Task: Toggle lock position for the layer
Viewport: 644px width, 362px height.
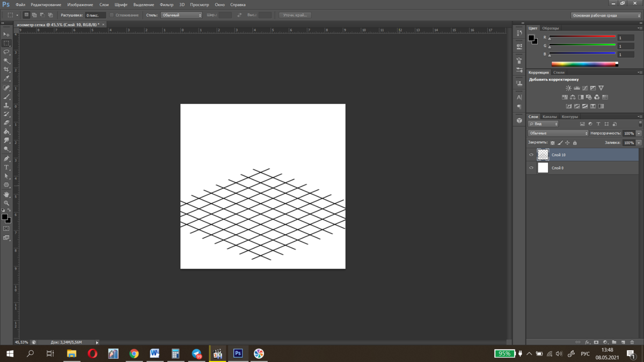Action: 567,143
